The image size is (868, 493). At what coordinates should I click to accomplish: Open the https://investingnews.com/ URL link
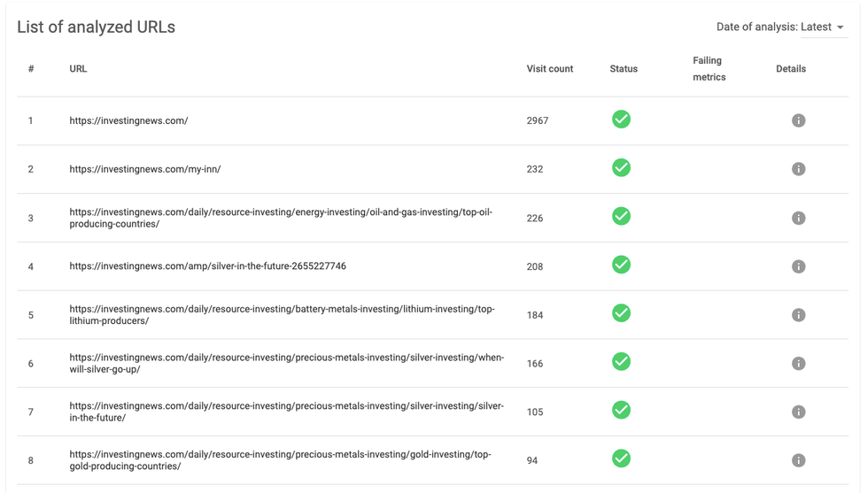[128, 120]
